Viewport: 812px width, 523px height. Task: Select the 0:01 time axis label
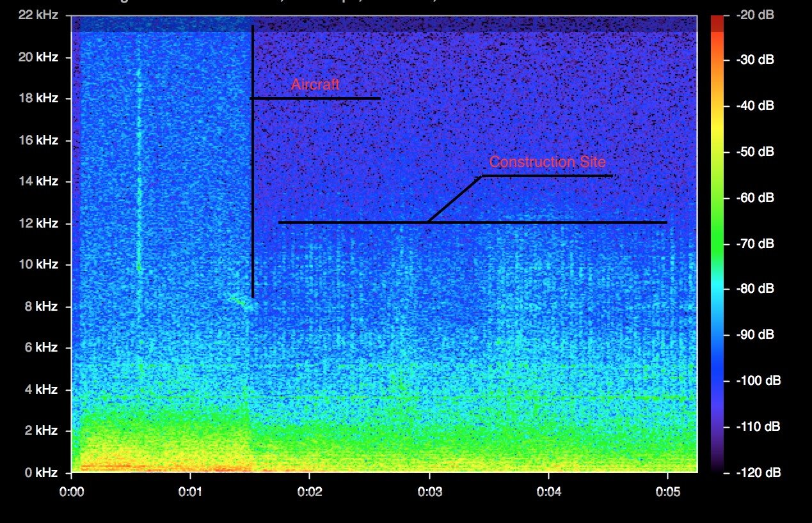coord(190,492)
